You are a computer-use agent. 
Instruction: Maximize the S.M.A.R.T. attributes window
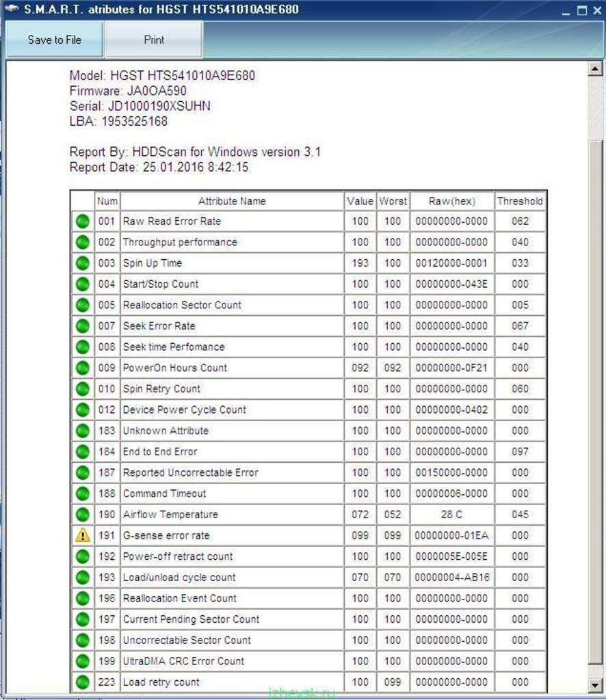pos(582,10)
